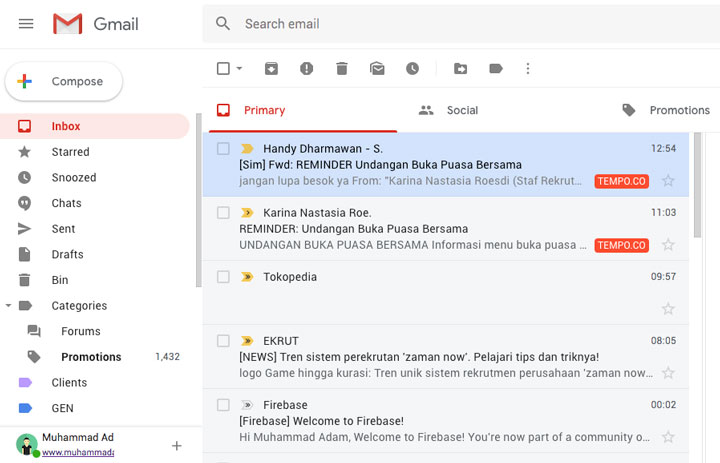This screenshot has width=720, height=463.
Task: Click the Snooze clock icon in toolbar
Action: (x=412, y=69)
